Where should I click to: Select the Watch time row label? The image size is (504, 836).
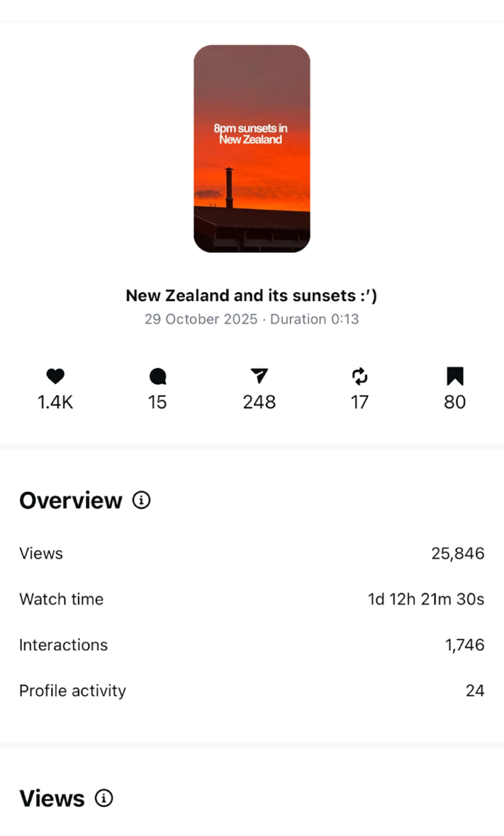tap(61, 599)
